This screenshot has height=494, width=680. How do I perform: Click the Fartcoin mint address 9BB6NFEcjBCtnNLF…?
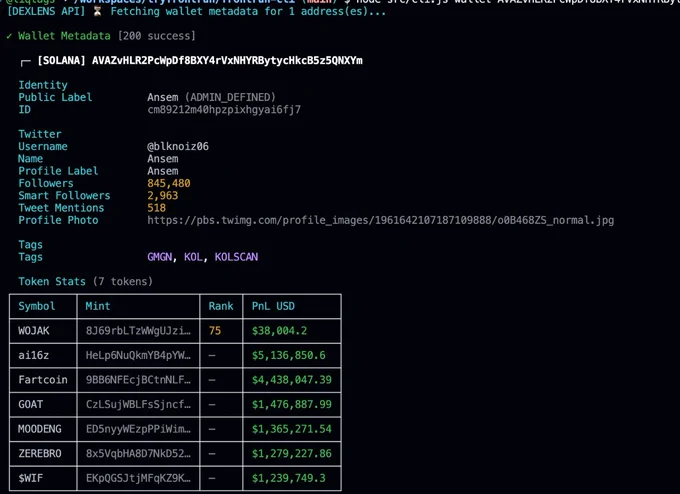[x=138, y=380]
